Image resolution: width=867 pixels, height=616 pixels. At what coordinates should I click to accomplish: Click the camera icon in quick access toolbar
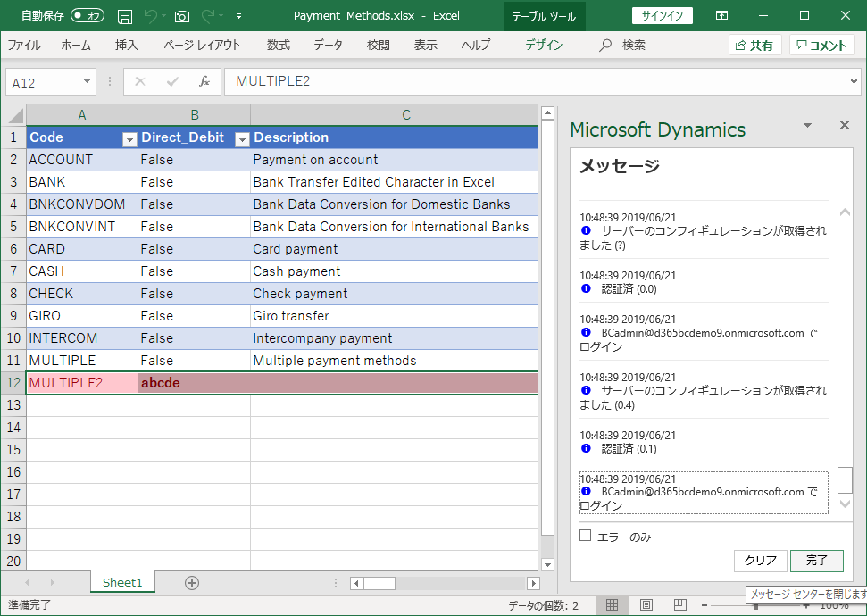click(182, 16)
